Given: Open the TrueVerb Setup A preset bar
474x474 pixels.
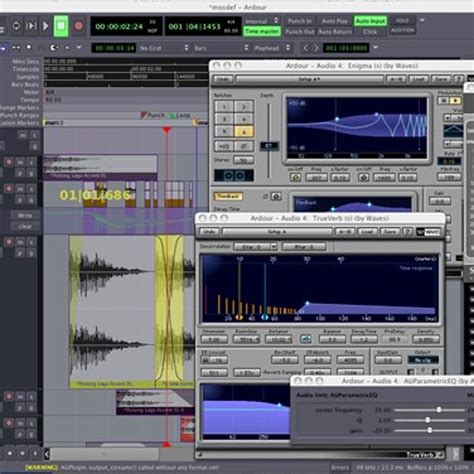Looking at the screenshot, I should pyautogui.click(x=277, y=231).
